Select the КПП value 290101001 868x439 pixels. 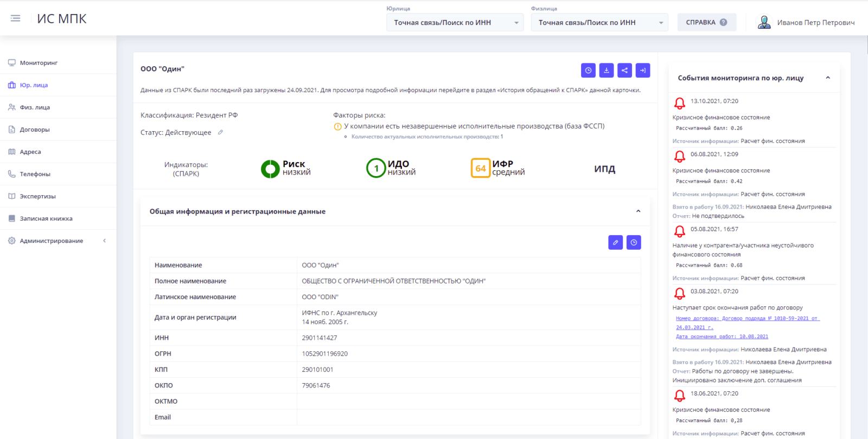click(318, 370)
